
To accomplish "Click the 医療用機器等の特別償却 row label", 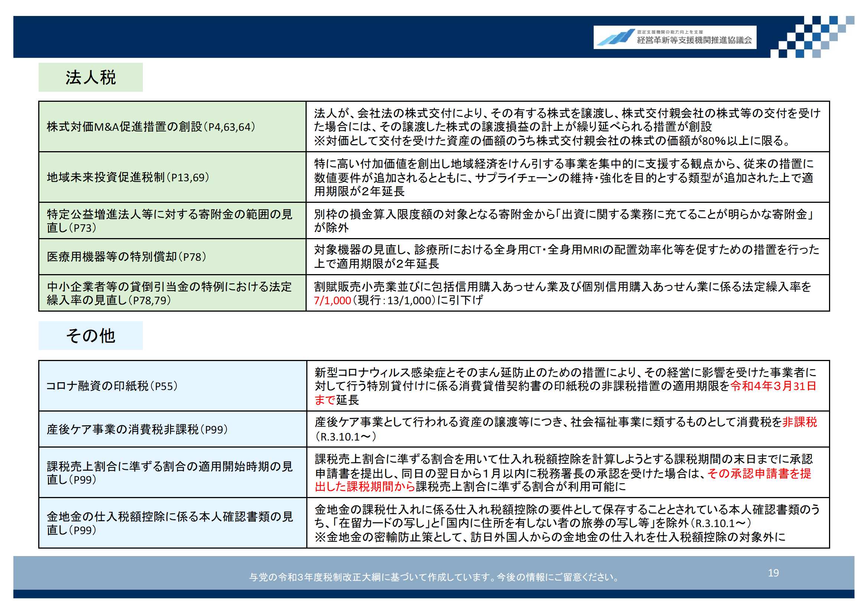I will [x=126, y=257].
